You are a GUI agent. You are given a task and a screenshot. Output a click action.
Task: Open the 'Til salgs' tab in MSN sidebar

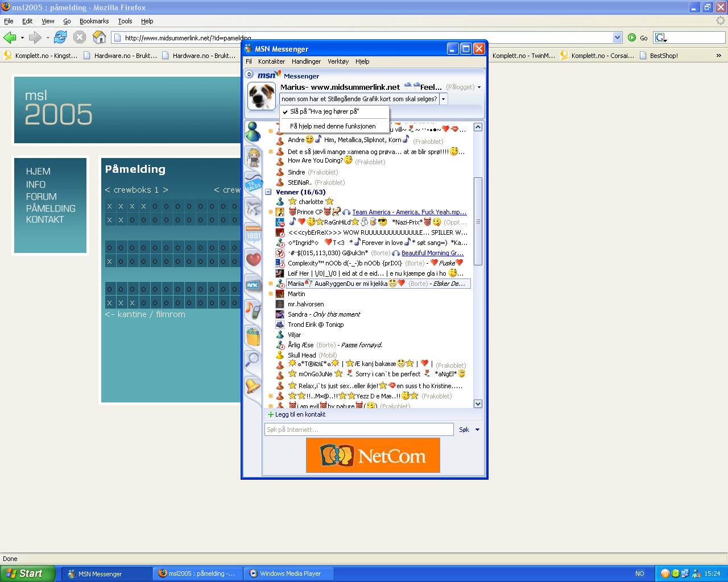coord(253,182)
